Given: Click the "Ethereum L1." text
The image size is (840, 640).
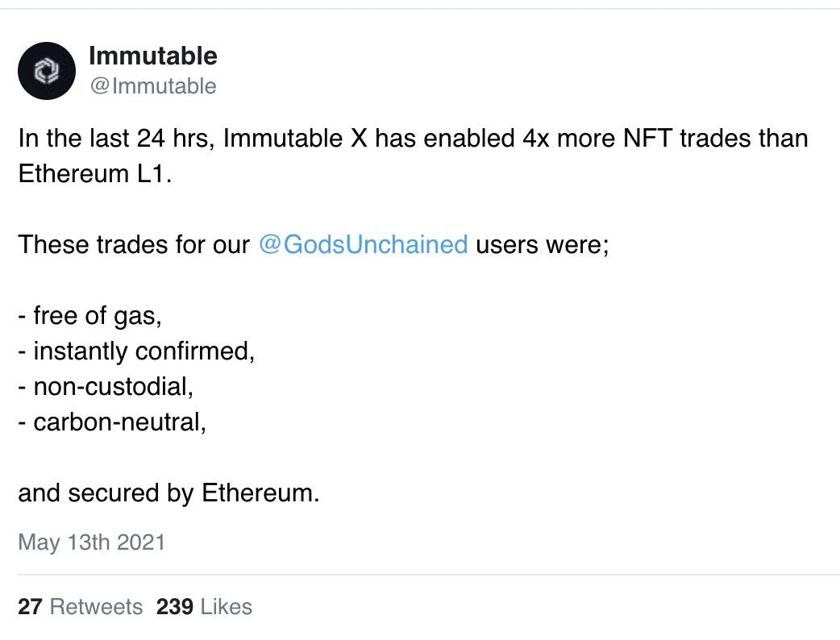Looking at the screenshot, I should coord(95,174).
